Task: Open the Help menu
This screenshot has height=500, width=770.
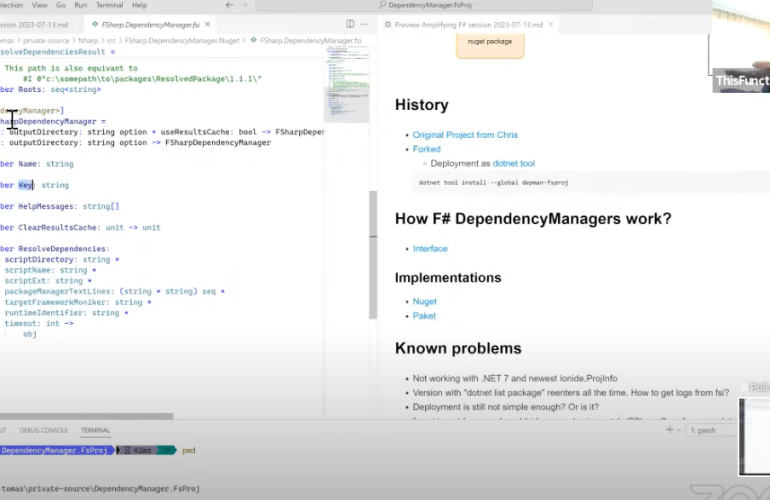Action: 139,5
